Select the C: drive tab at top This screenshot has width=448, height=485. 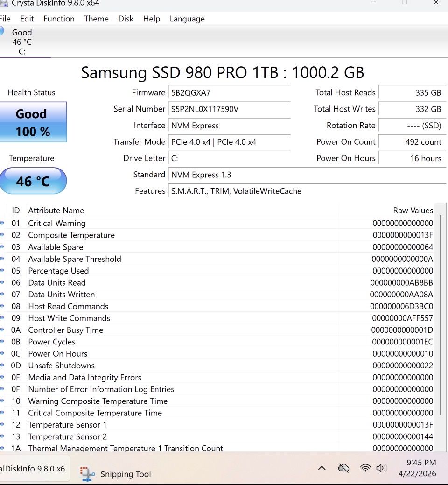pos(21,42)
